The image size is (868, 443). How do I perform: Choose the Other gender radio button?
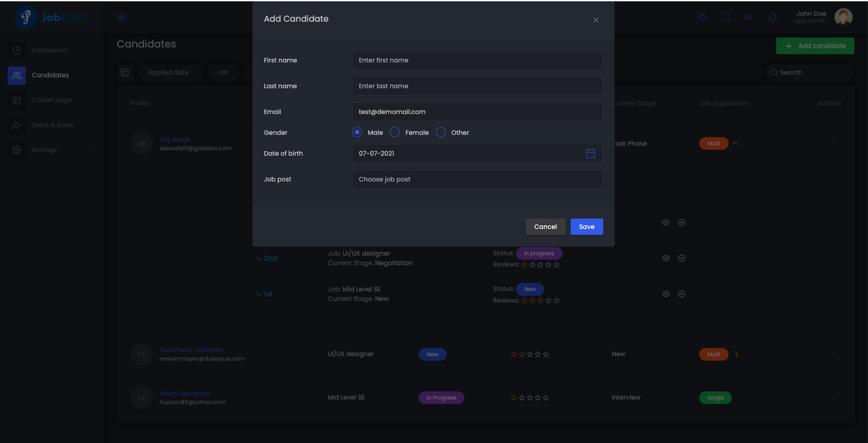441,132
